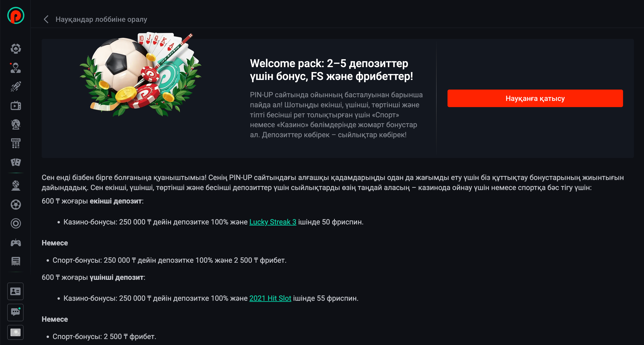Open the 2021 Hit Slot link

[x=270, y=298]
